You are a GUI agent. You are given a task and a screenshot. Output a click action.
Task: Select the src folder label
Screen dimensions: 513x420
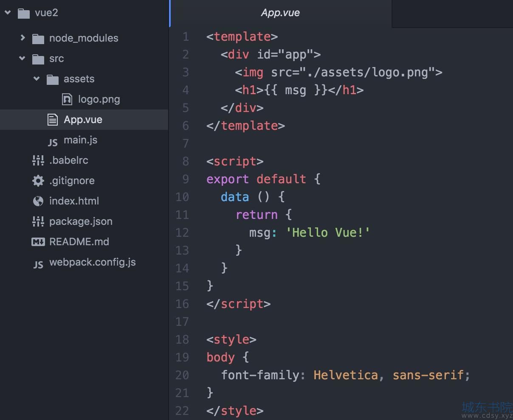tap(56, 59)
